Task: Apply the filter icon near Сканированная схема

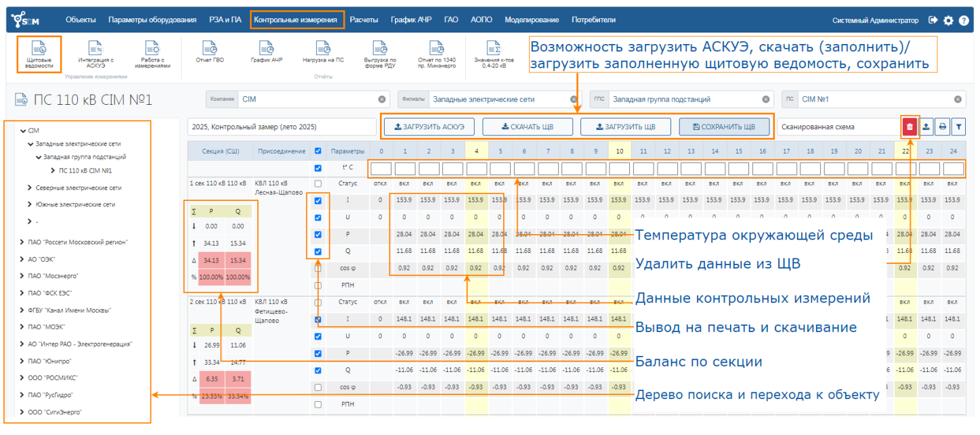Action: (959, 127)
